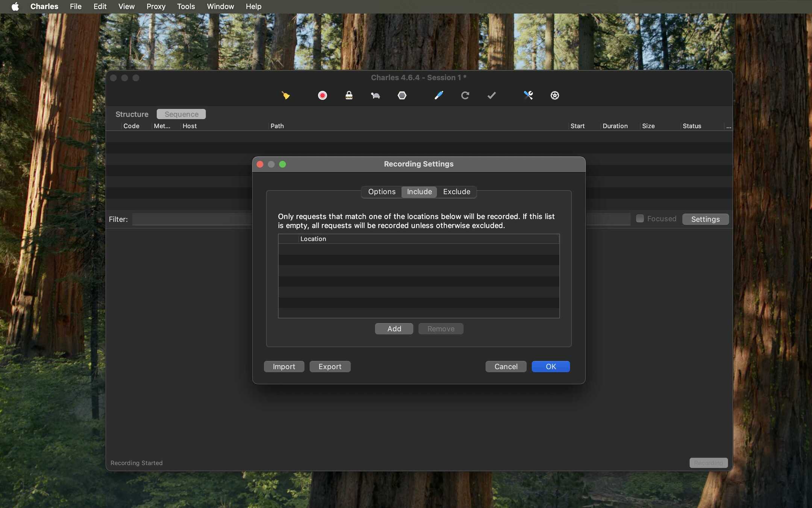812x508 pixels.
Task: Zoom the Recording Settings dialog green button
Action: (283, 164)
